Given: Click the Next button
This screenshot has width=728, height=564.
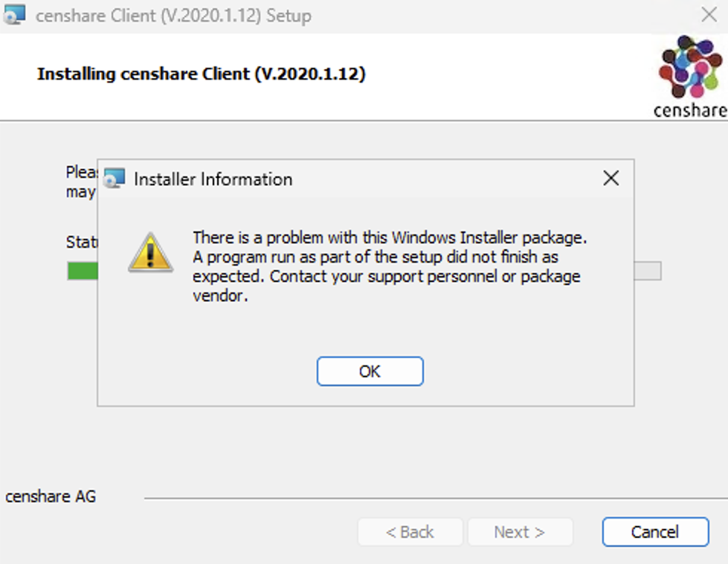Looking at the screenshot, I should coord(520,532).
